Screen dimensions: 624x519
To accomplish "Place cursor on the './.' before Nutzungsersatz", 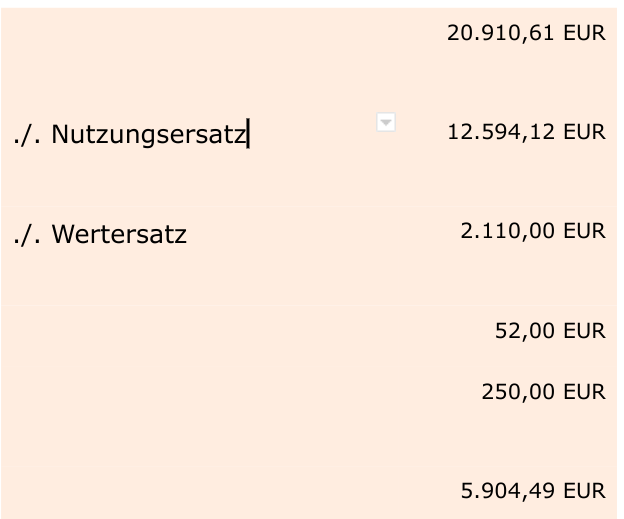I will (27, 134).
